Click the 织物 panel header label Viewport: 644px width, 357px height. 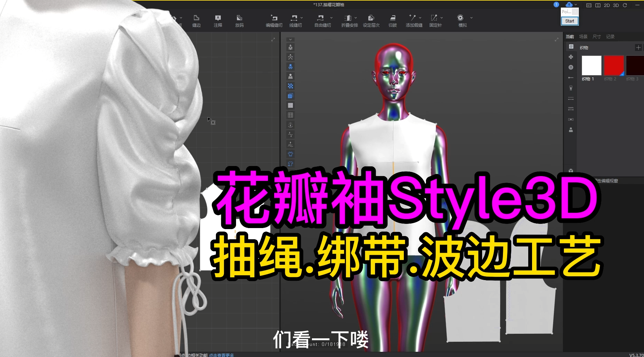coord(584,47)
